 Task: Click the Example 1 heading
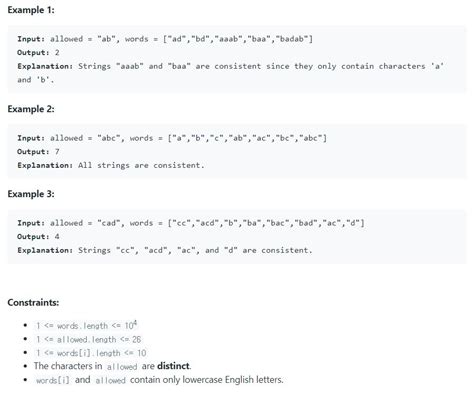31,10
